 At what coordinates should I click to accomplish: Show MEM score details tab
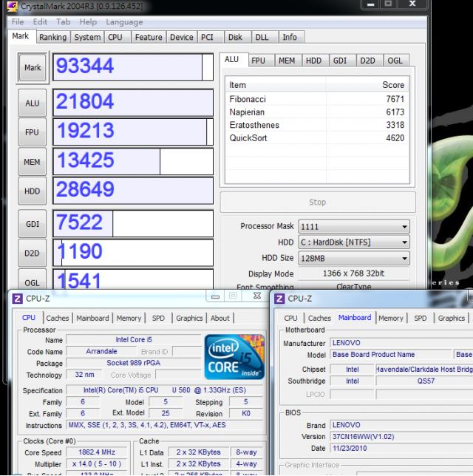point(287,61)
